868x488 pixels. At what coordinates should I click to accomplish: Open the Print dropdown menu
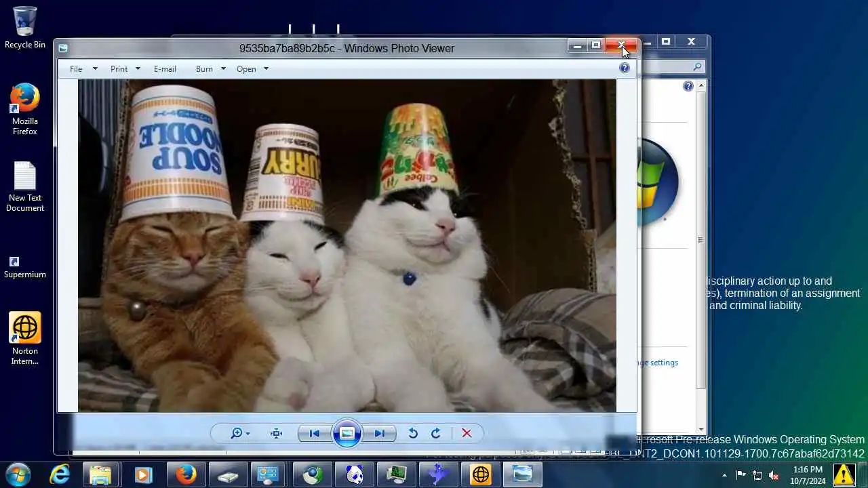[125, 69]
